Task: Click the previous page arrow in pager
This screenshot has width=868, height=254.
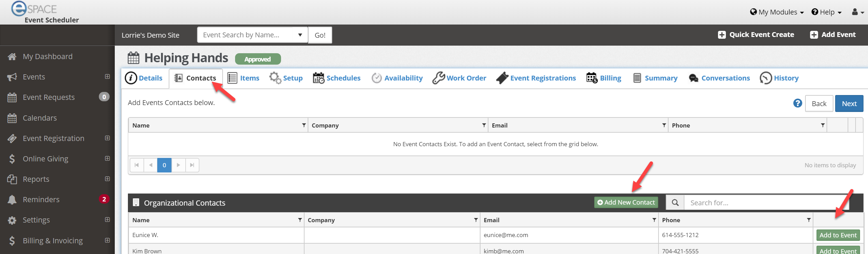Action: tap(150, 165)
